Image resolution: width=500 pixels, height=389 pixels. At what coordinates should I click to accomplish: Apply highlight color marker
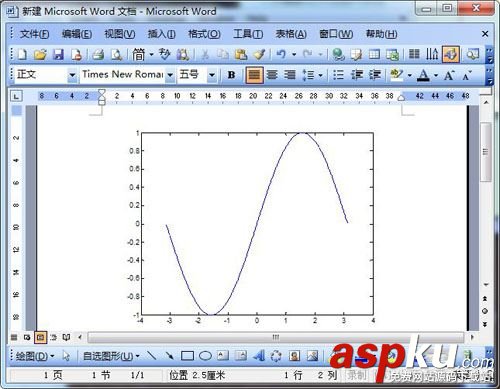pos(397,75)
